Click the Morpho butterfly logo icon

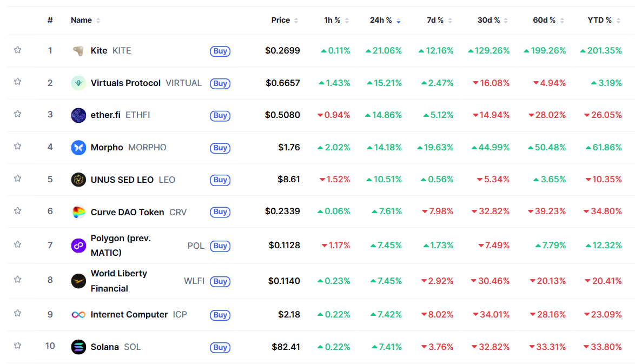click(78, 148)
